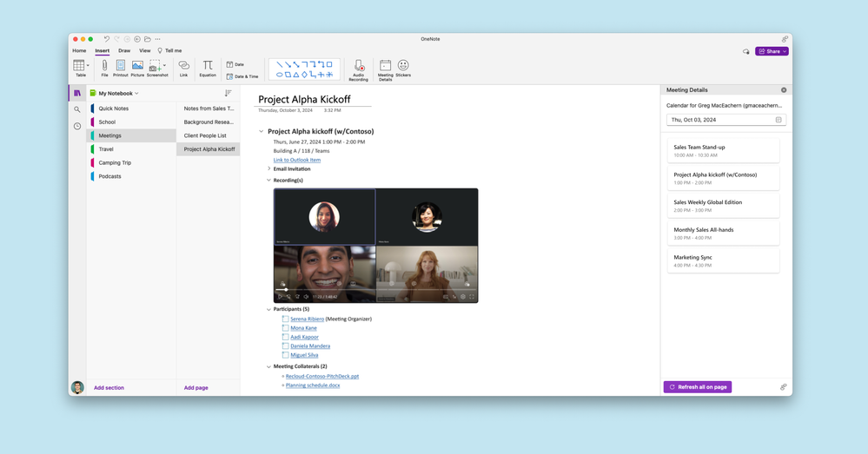Viewport: 868px width, 454px height.
Task: Open the Table dropdown arrow
Action: click(x=88, y=66)
